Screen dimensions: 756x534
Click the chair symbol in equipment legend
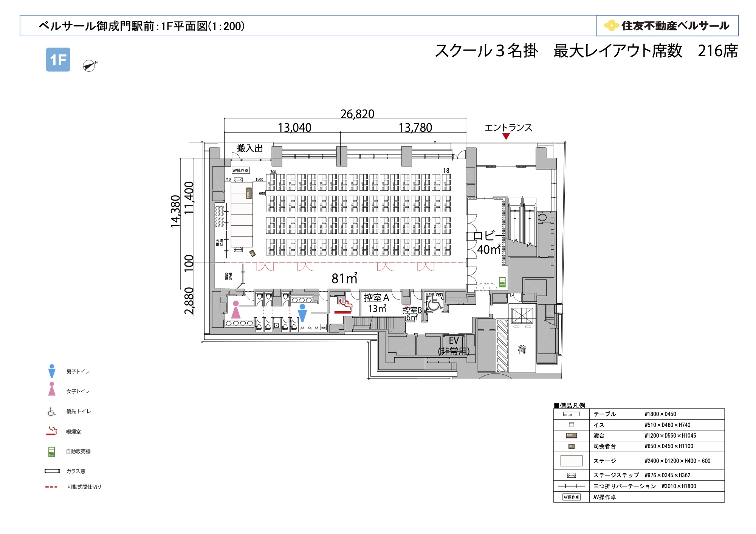coord(572,425)
